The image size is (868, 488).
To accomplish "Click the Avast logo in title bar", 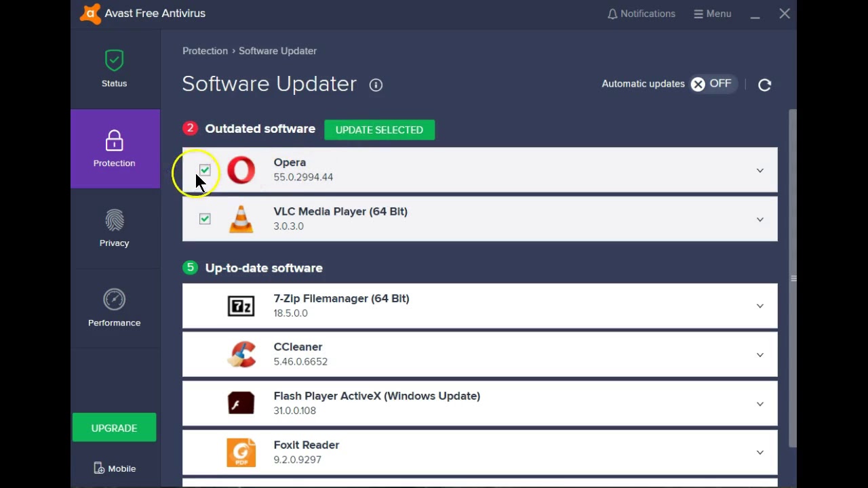I will (90, 14).
